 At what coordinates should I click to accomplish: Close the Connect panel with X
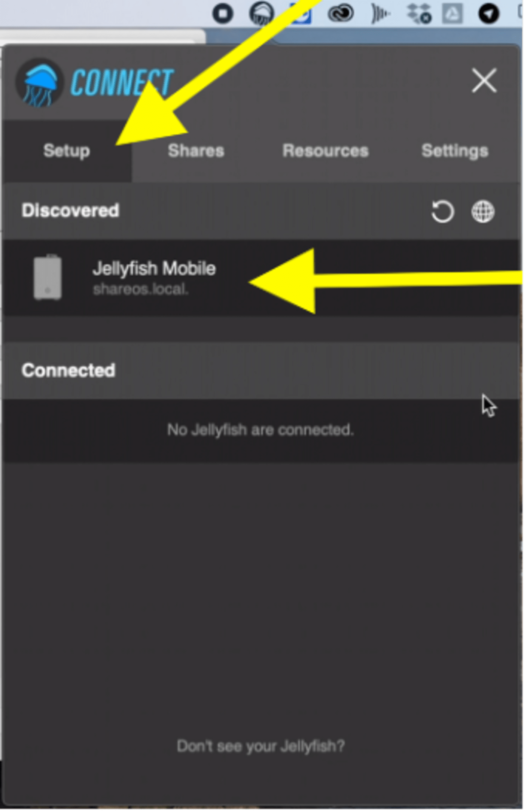(x=484, y=80)
